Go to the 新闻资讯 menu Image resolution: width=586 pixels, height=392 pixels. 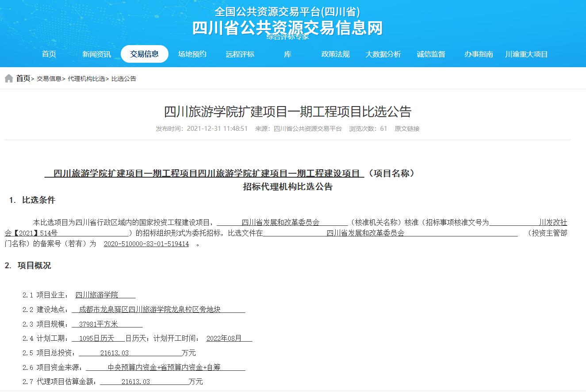(97, 54)
